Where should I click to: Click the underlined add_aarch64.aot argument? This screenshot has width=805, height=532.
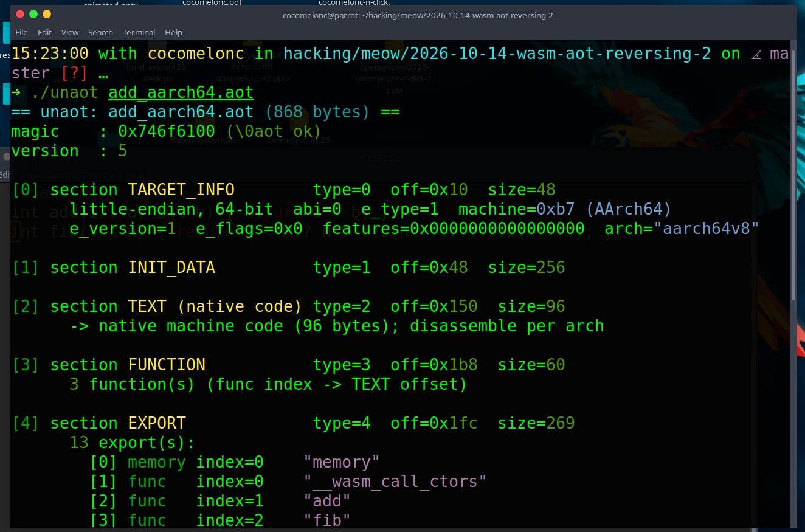point(181,93)
